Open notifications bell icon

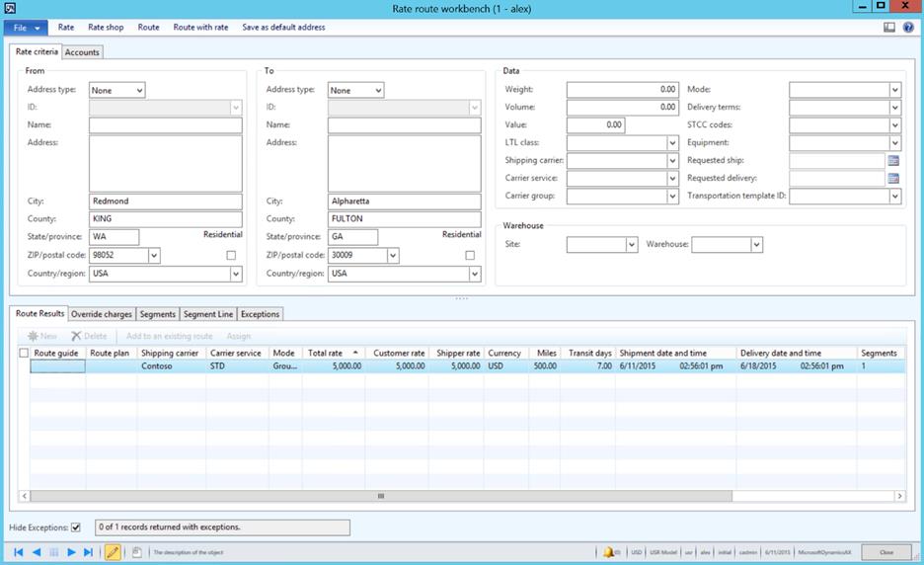click(x=608, y=552)
